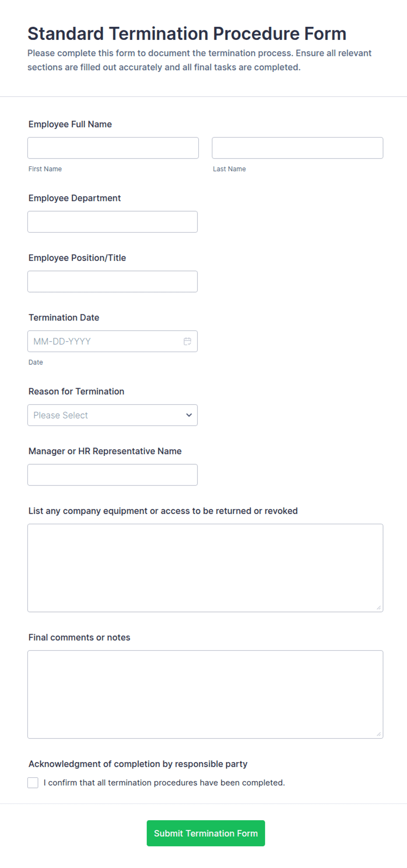This screenshot has width=407, height=868.
Task: Check the termination procedures confirmation checkbox
Action: point(33,783)
